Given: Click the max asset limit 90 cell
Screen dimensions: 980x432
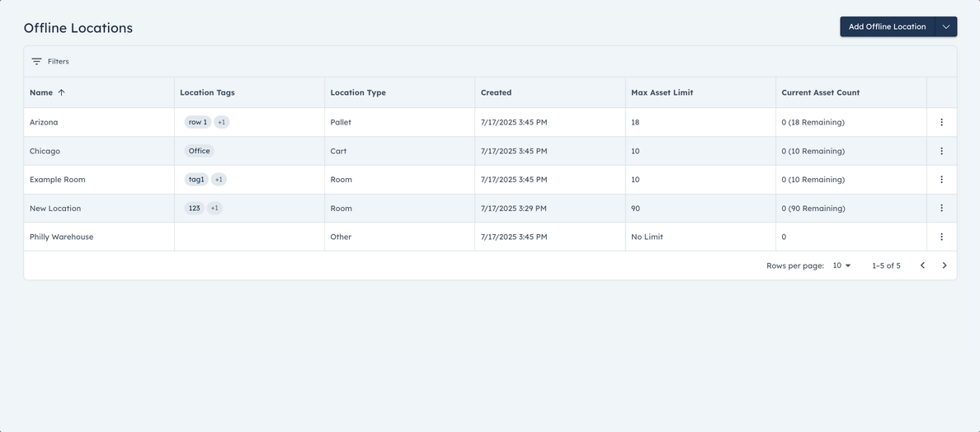Looking at the screenshot, I should (x=700, y=209).
